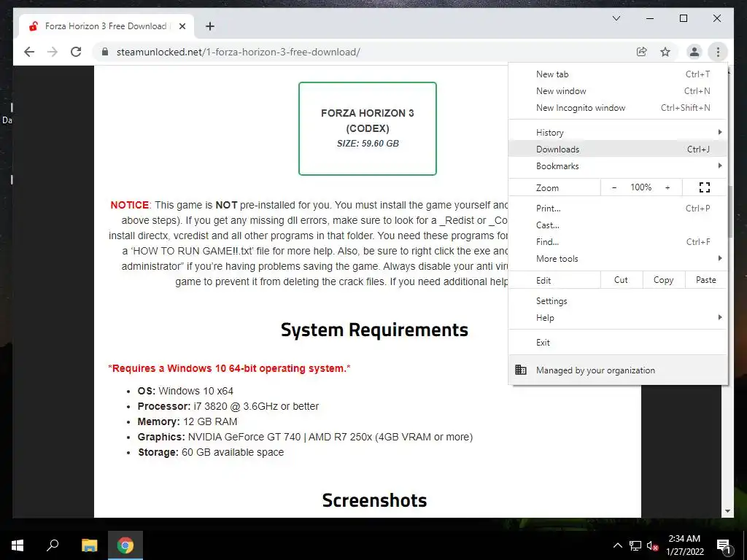Click the three-dot Chrome menu button
The width and height of the screenshot is (747, 560).
coord(718,52)
